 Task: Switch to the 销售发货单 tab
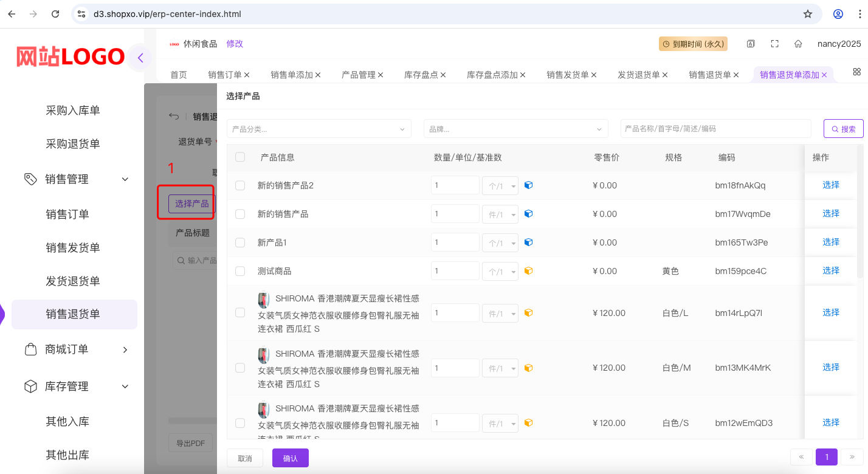click(568, 75)
